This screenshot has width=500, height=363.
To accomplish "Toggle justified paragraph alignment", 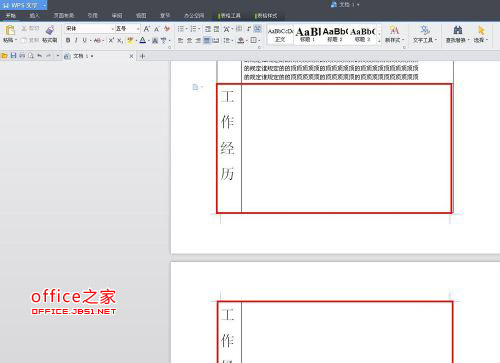I will point(207,41).
